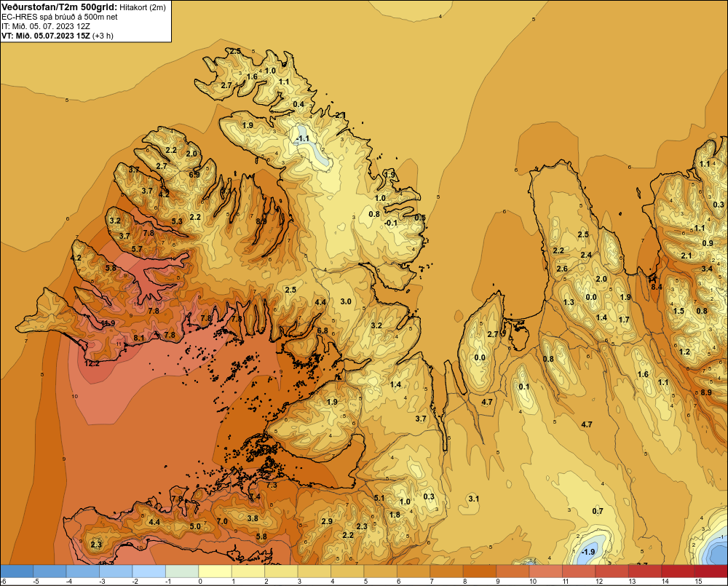The width and height of the screenshot is (728, 586).
Task: Click the 1.2 temperature value
Action: tap(684, 352)
